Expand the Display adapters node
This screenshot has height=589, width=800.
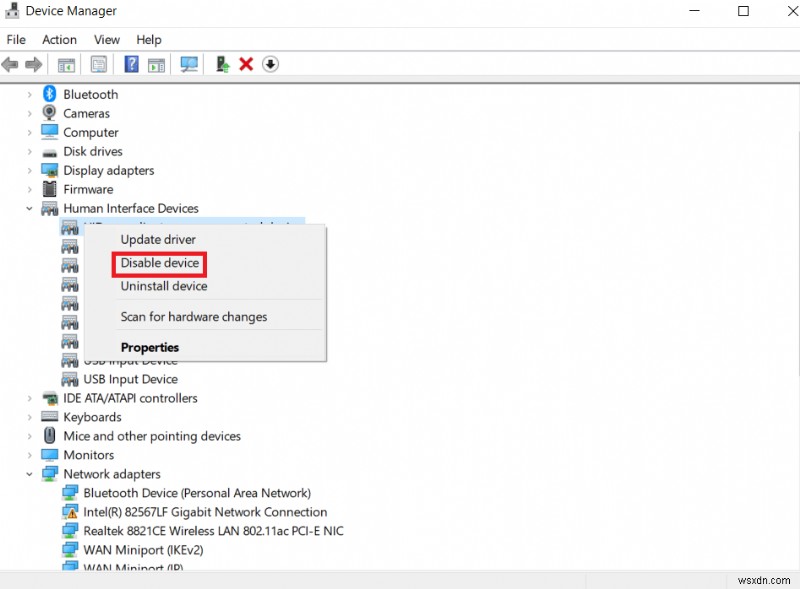(x=29, y=170)
